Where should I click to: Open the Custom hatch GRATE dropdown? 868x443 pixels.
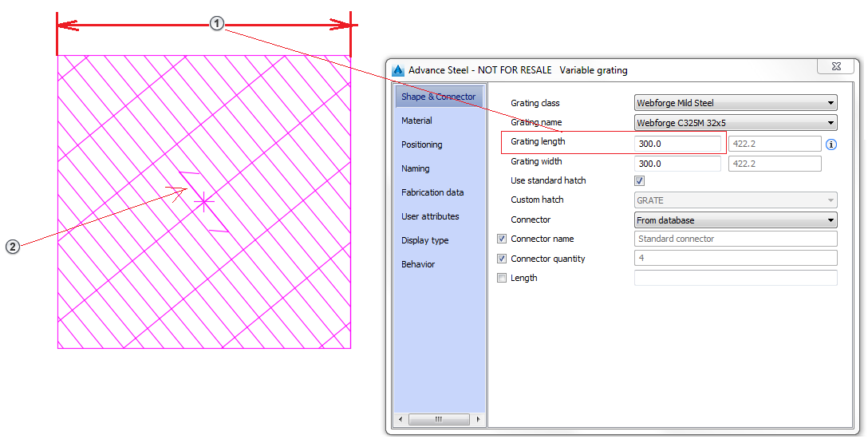coord(736,200)
